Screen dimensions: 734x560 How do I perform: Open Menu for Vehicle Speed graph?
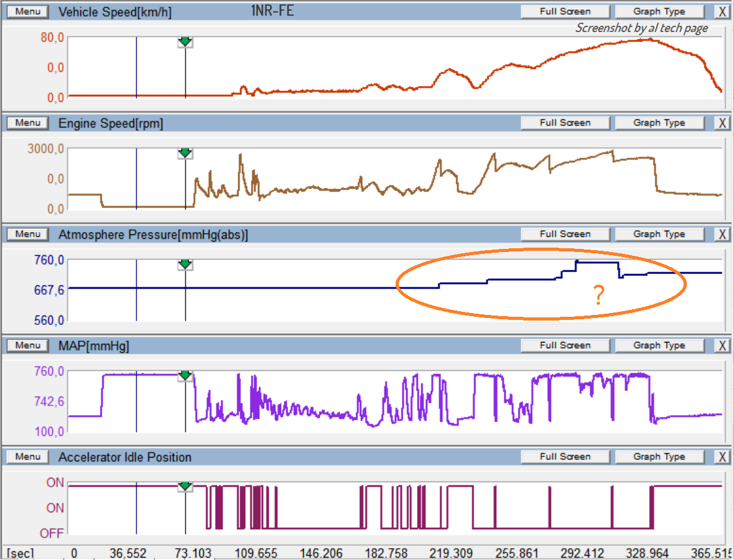click(x=28, y=11)
